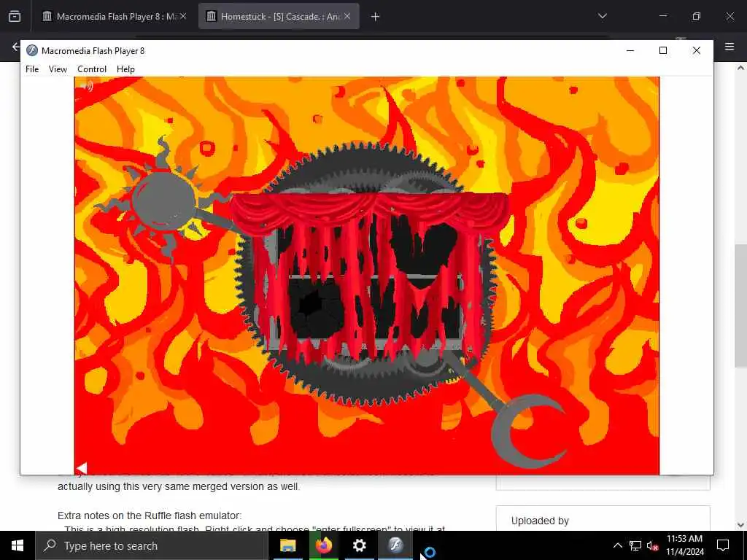Switch to the Macromedia Flash Player 8 browser tab
Viewport: 747px width, 560px height.
coord(113,16)
